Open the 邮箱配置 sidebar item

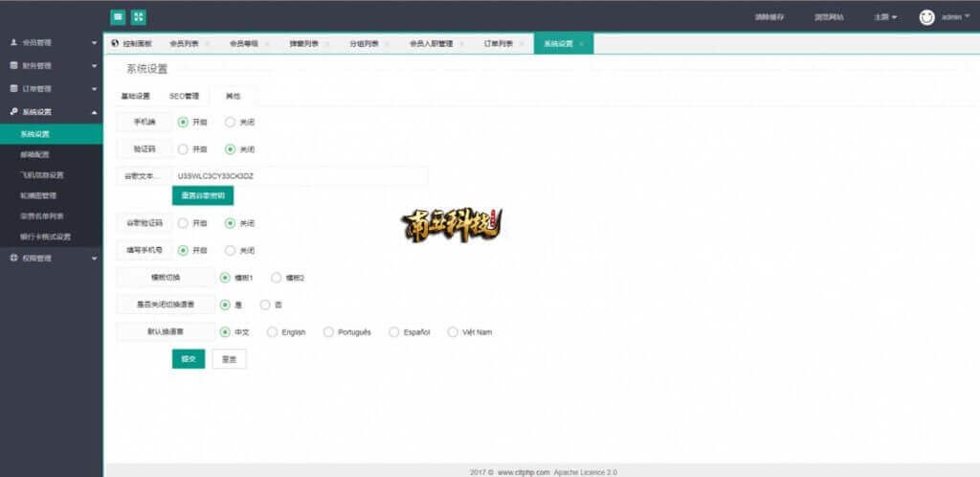tap(34, 154)
